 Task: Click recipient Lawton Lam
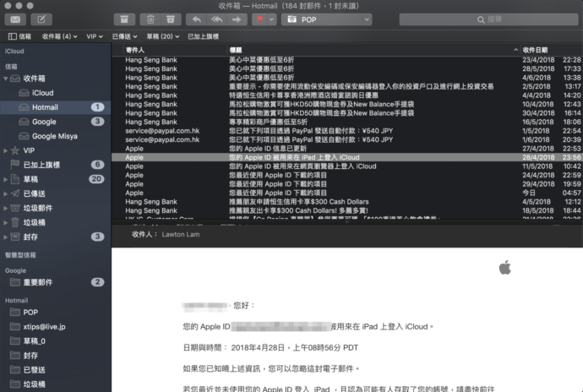(x=181, y=234)
